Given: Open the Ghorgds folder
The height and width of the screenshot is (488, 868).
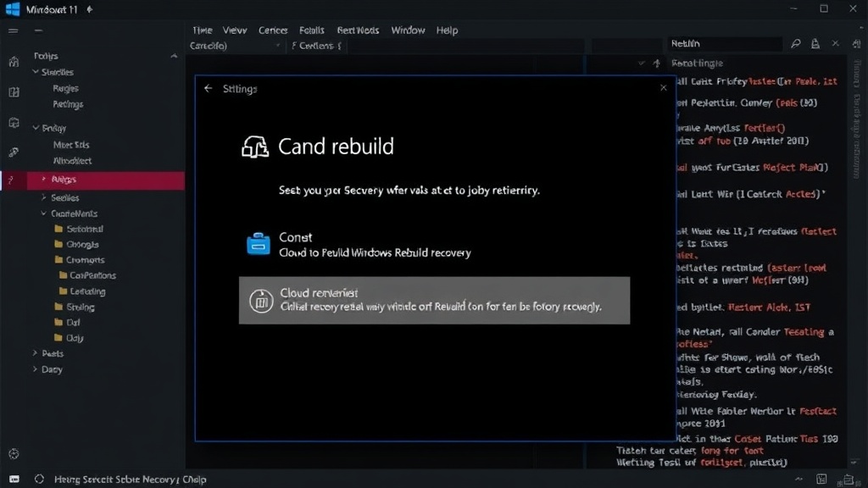Looking at the screenshot, I should (x=82, y=244).
